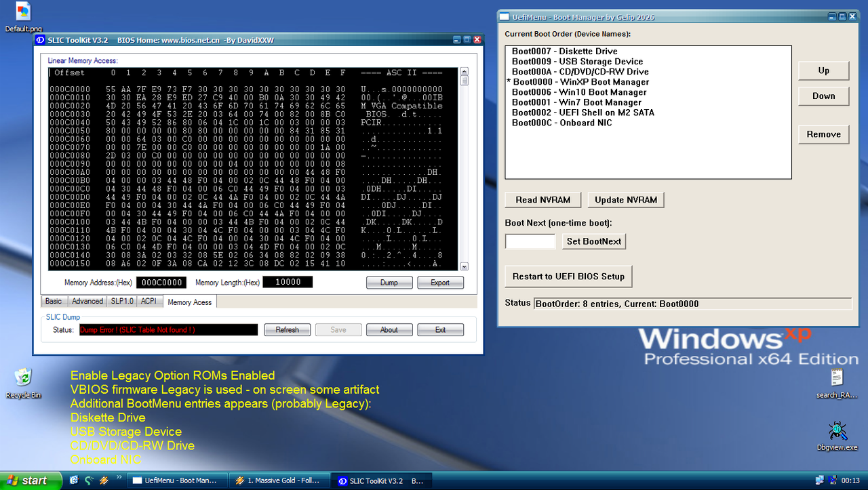
Task: Click the network connection tray icon
Action: 820,481
